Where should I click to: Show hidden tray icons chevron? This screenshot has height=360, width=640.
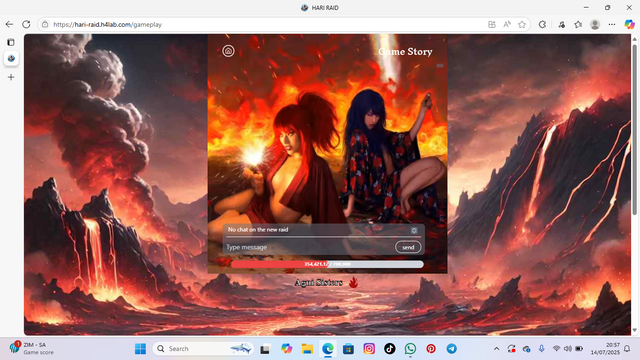496,349
